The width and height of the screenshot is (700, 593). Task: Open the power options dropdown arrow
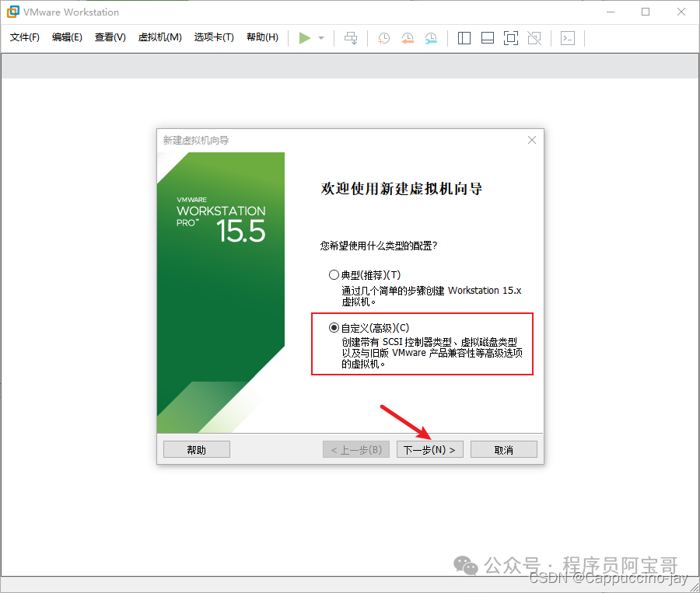[321, 38]
